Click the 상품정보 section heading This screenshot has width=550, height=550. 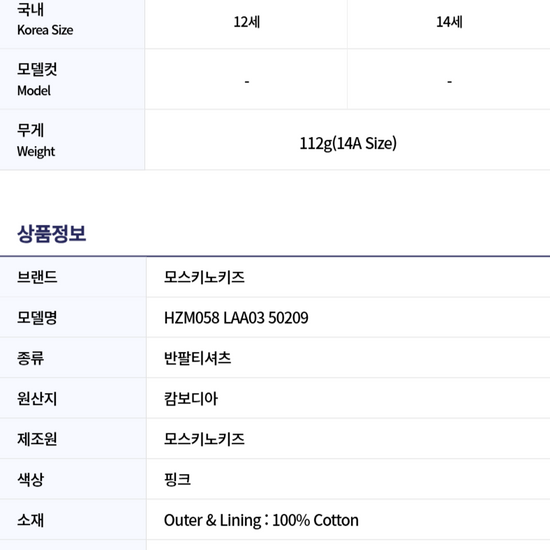tap(51, 234)
